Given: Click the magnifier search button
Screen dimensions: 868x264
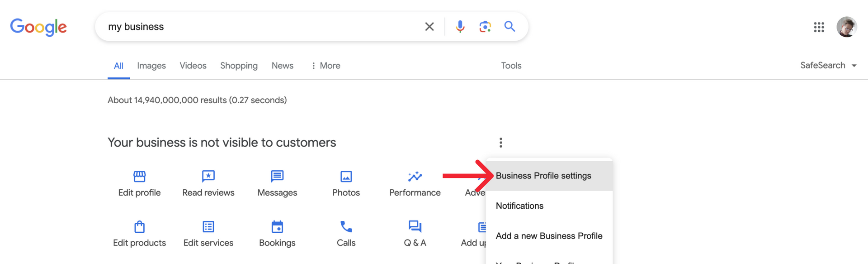Looking at the screenshot, I should [x=510, y=27].
